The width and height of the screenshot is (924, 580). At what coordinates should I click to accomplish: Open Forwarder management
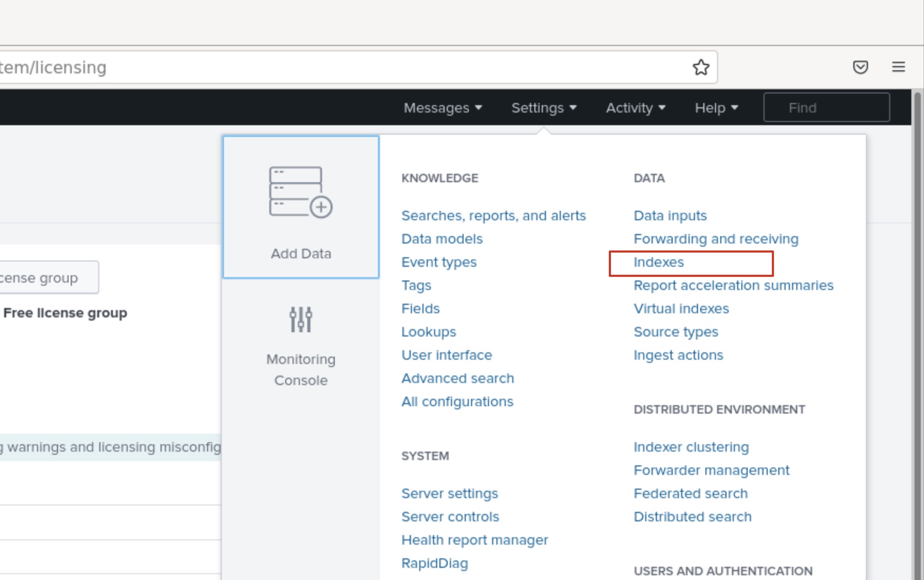click(711, 470)
